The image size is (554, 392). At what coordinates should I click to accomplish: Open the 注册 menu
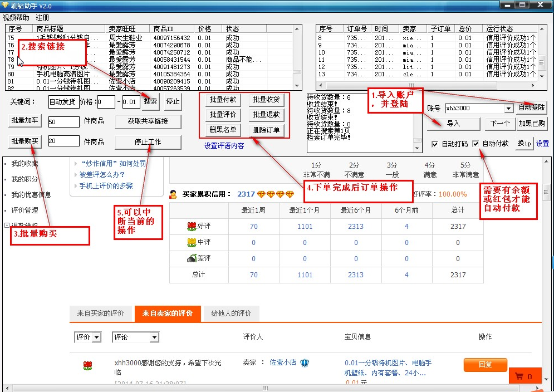pyautogui.click(x=42, y=17)
